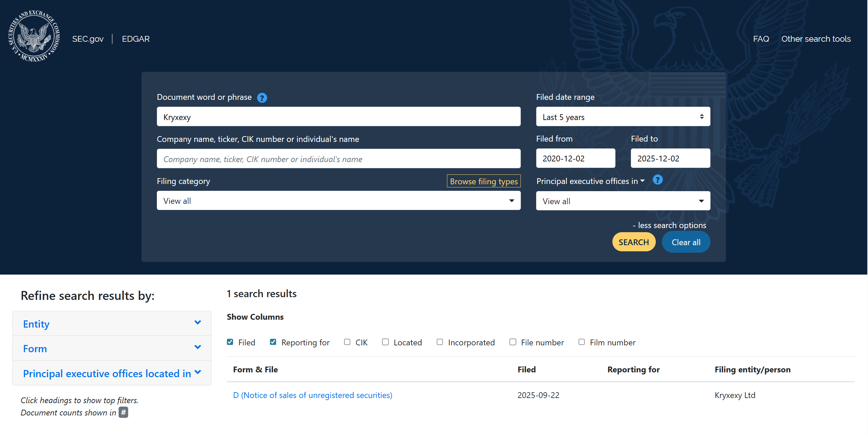Click the Form & File column header
The height and width of the screenshot is (437, 868).
point(255,370)
